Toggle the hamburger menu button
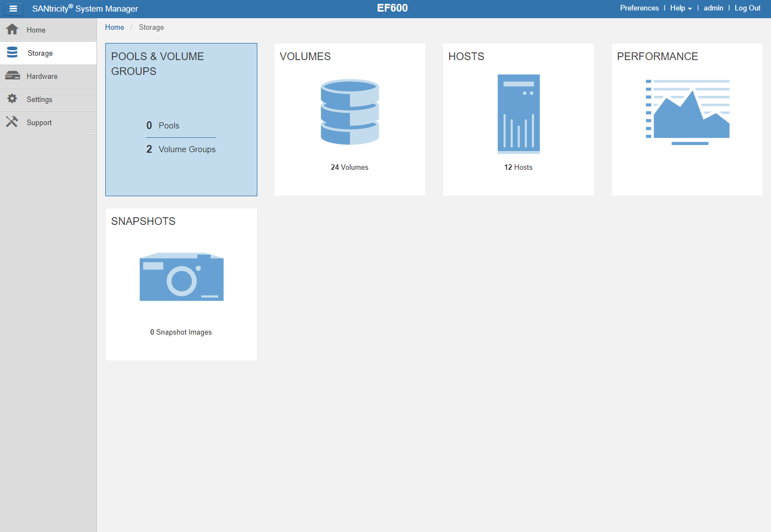771x532 pixels. click(x=13, y=8)
